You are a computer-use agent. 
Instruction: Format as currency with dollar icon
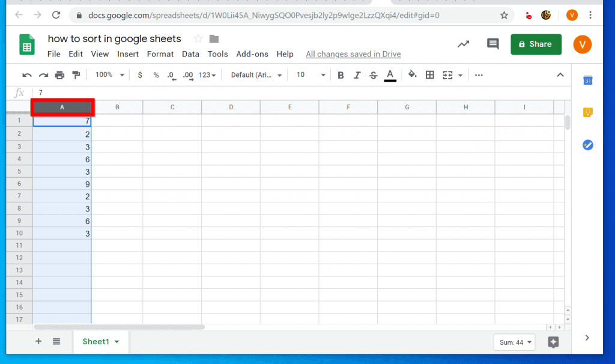pos(140,75)
